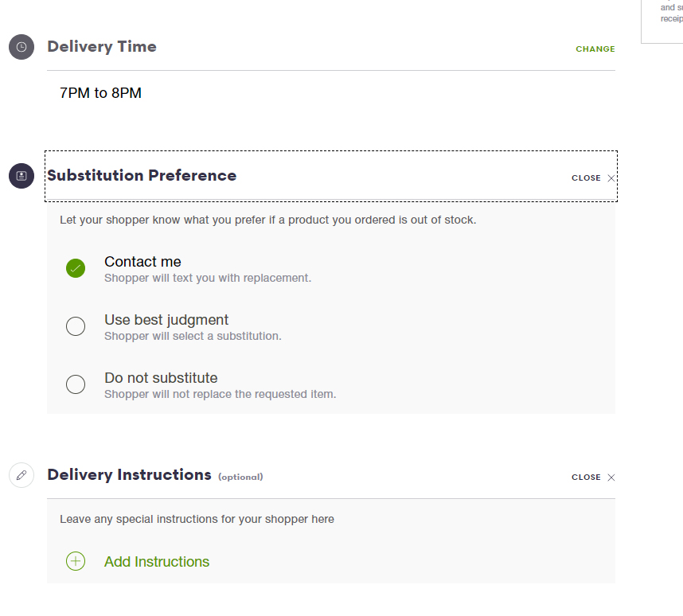
Task: Click the Do not substitute label text
Action: tap(161, 378)
